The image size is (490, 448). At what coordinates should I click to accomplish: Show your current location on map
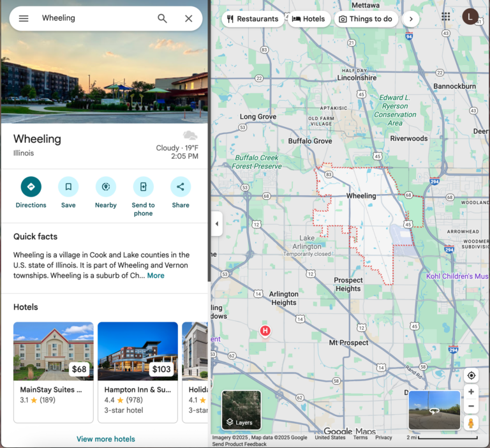coord(471,375)
